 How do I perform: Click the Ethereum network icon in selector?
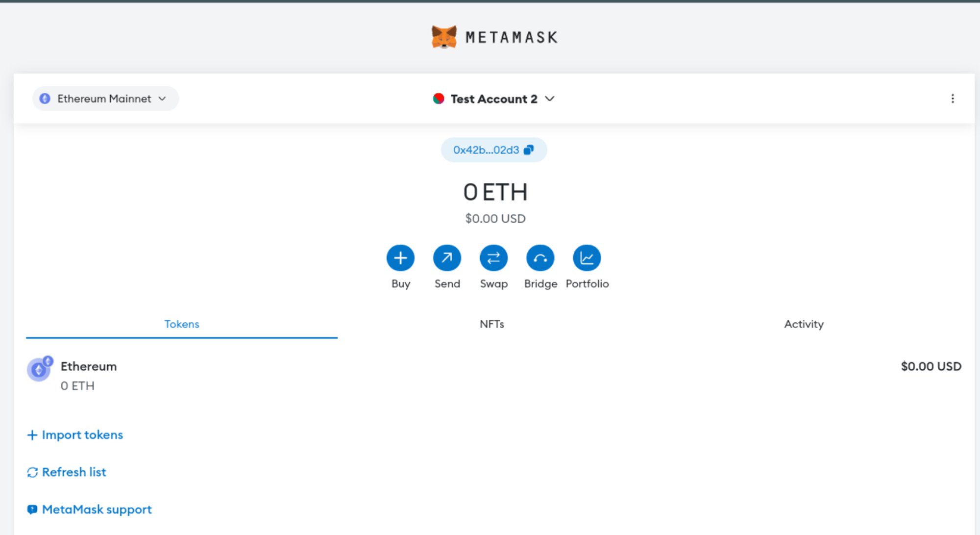[45, 99]
